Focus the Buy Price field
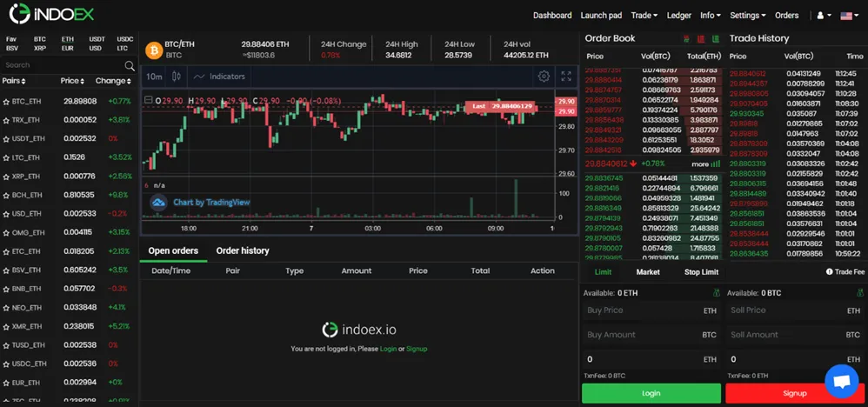 [651, 310]
